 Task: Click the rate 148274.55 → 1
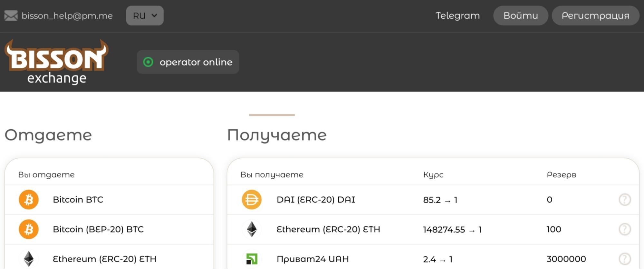coord(452,230)
